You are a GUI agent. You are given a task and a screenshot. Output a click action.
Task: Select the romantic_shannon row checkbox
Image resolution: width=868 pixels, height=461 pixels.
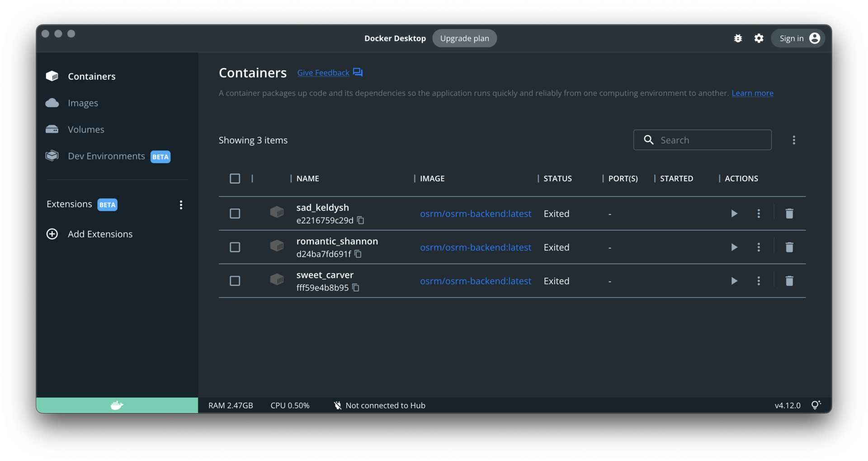tap(235, 247)
